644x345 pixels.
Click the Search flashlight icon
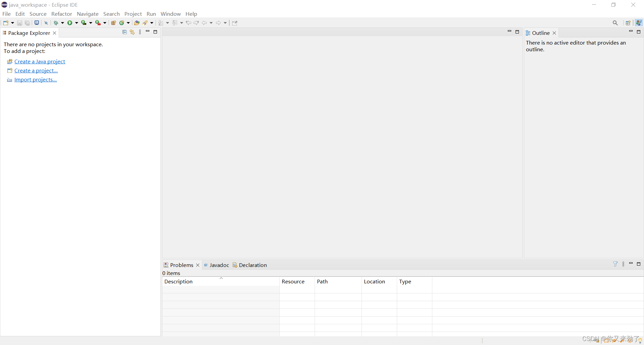point(145,23)
